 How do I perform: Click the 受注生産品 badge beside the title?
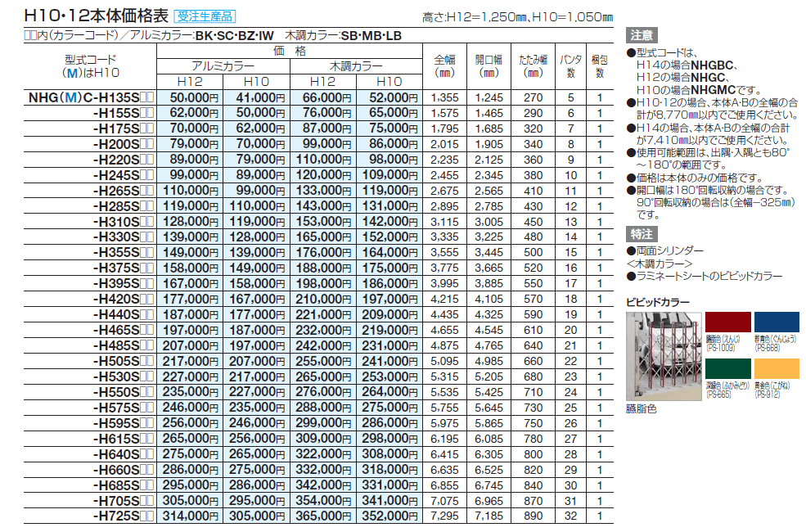205,16
